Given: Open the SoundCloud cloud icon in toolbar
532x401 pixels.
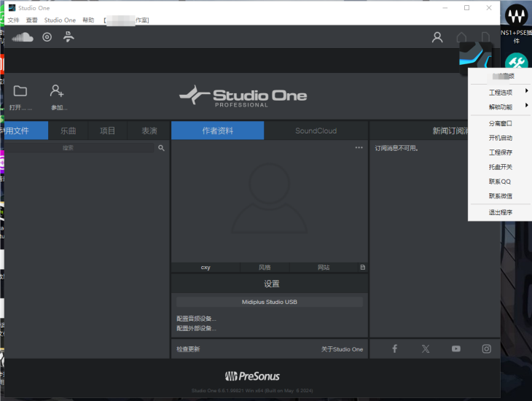Looking at the screenshot, I should click(x=23, y=37).
